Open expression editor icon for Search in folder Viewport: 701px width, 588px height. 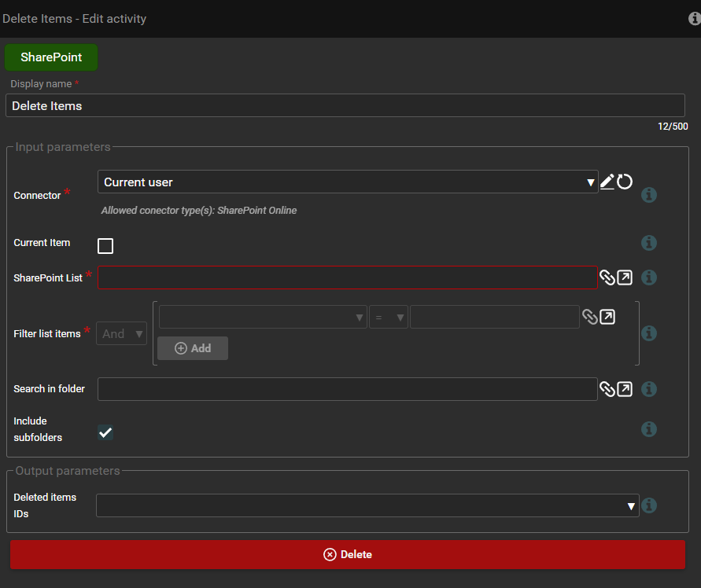coord(625,389)
